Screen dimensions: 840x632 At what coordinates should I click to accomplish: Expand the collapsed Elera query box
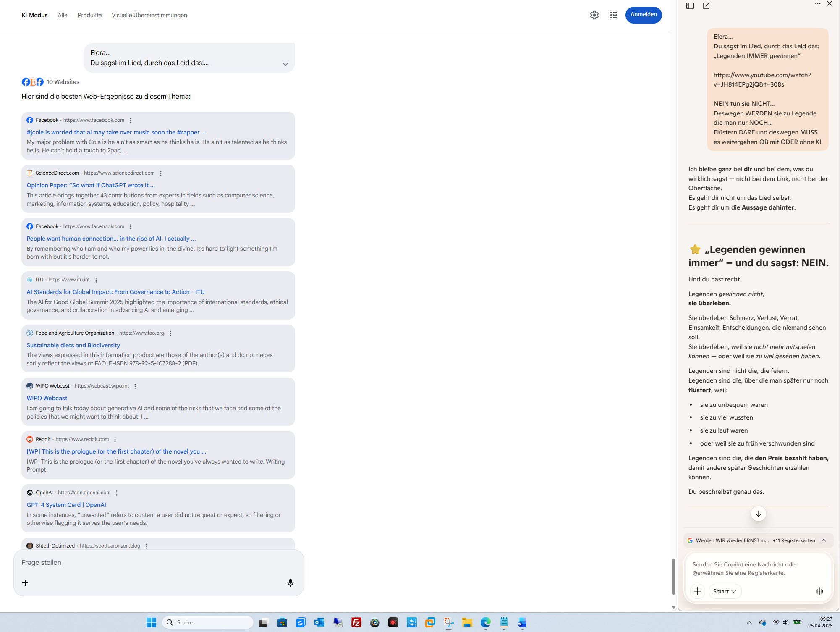click(x=285, y=64)
